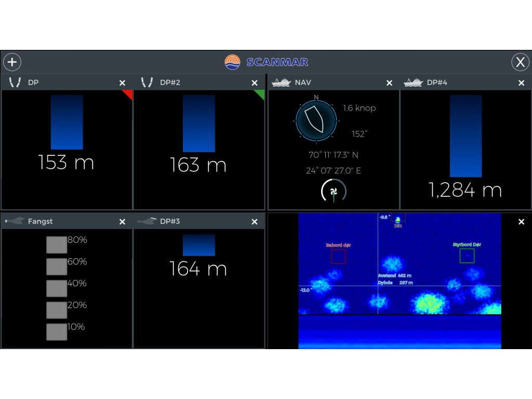Select the Fangst panel title
Image resolution: width=532 pixels, height=399 pixels.
[x=40, y=221]
